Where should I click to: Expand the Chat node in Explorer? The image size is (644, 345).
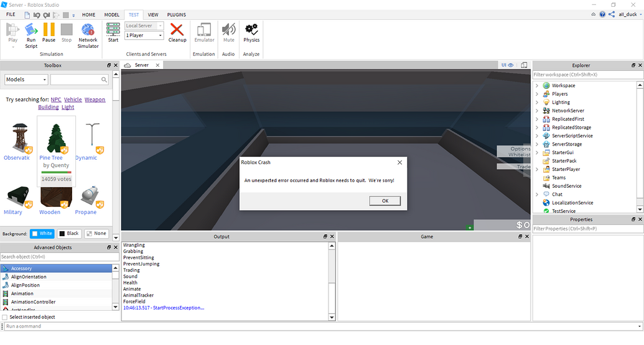coord(537,195)
